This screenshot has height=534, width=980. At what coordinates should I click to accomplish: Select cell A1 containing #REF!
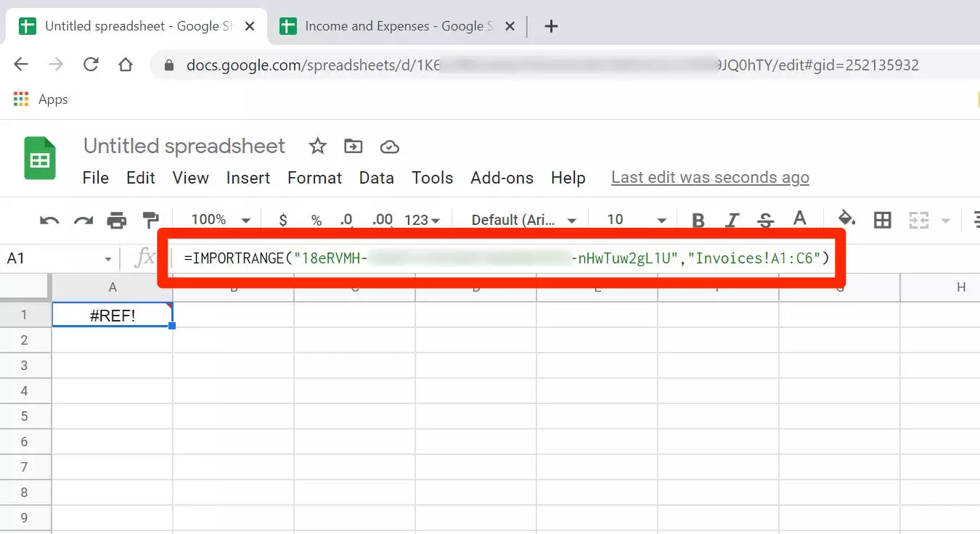[x=113, y=315]
